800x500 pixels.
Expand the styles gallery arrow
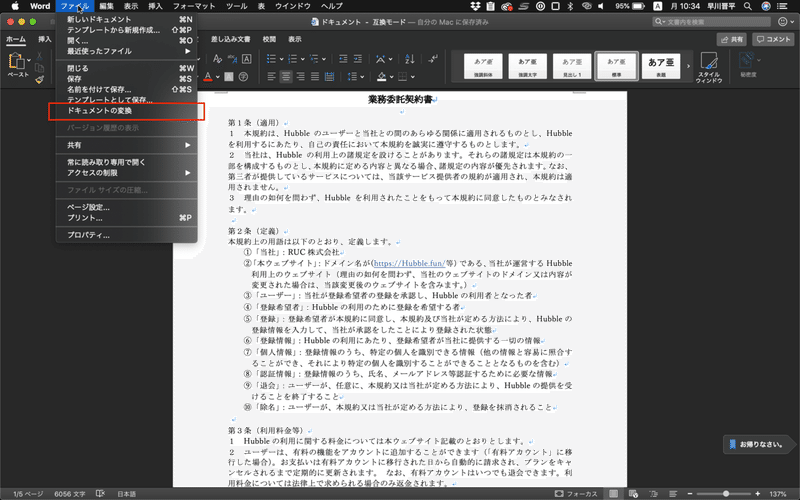click(688, 66)
